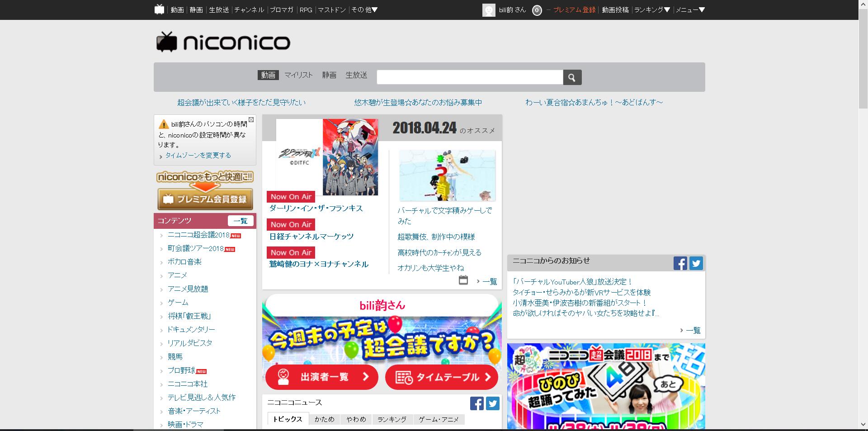Viewport: 868px width, 431px height.
Task: Close the timezone warning box
Action: [251, 119]
